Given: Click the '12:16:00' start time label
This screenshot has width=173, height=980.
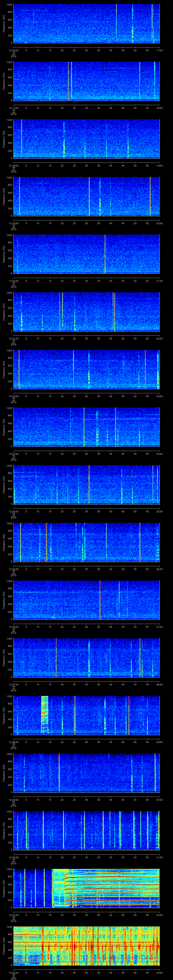Looking at the screenshot, I should coord(13,50).
